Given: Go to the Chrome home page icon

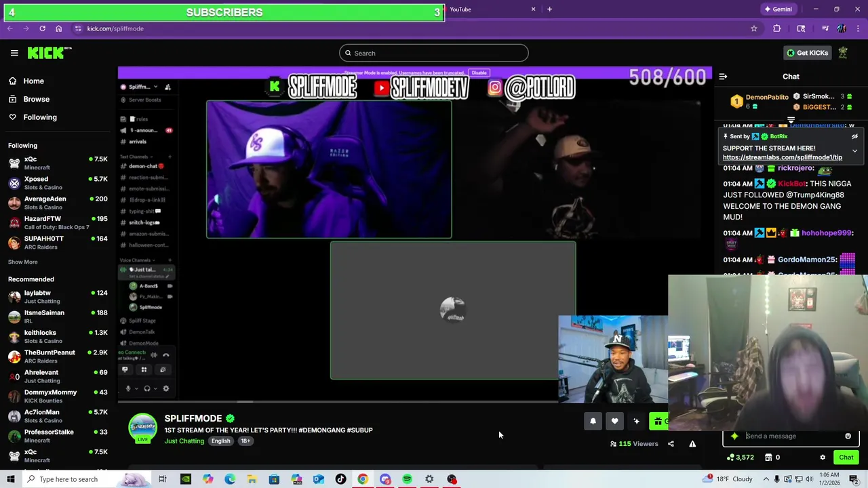Looking at the screenshot, I should pyautogui.click(x=59, y=28).
